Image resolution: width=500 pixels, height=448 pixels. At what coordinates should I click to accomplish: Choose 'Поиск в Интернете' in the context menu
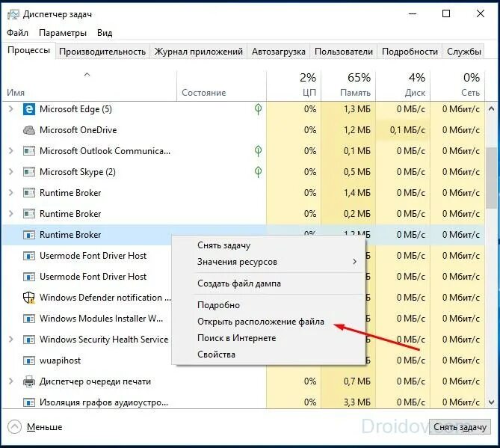268,338
